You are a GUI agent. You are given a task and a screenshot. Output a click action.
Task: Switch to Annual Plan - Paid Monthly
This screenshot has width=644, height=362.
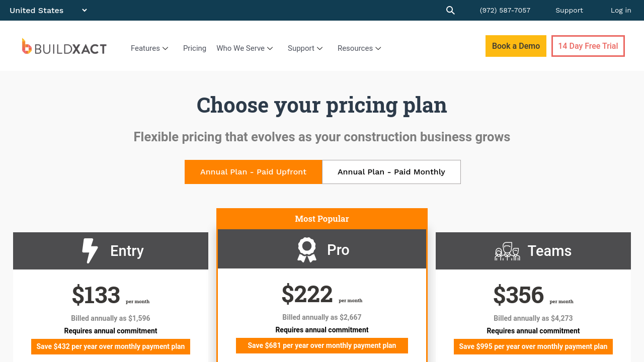[391, 172]
